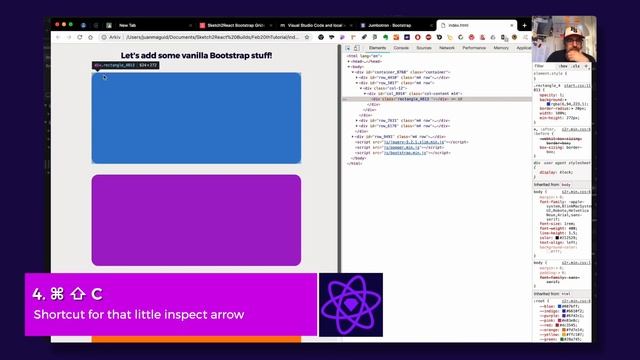The image size is (640, 360).
Task: Collapse the col-content div node
Action: coord(365,94)
